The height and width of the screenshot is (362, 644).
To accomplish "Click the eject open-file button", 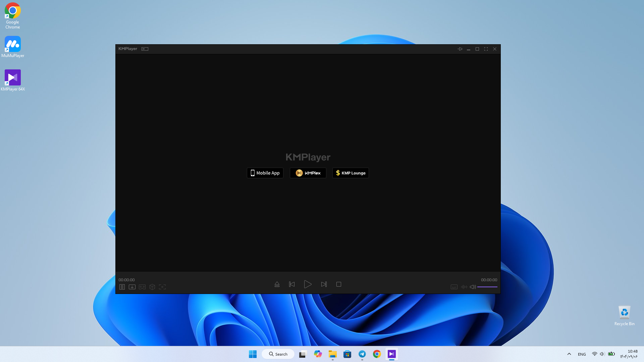I will [277, 284].
